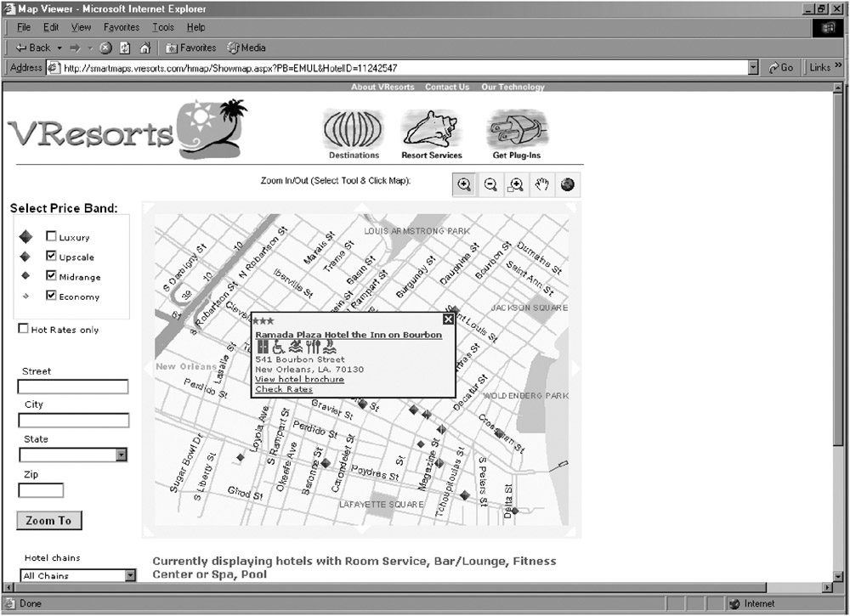Open the Hotel chains dropdown
850x616 pixels.
(x=131, y=575)
